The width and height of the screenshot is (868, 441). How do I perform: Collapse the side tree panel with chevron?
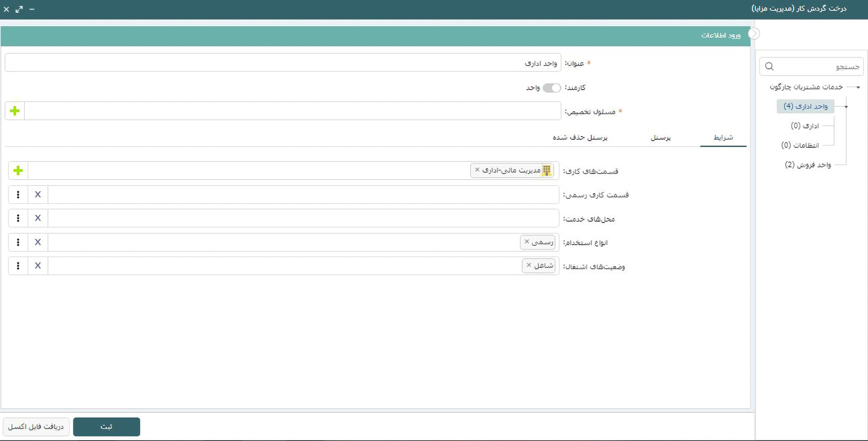tap(754, 34)
